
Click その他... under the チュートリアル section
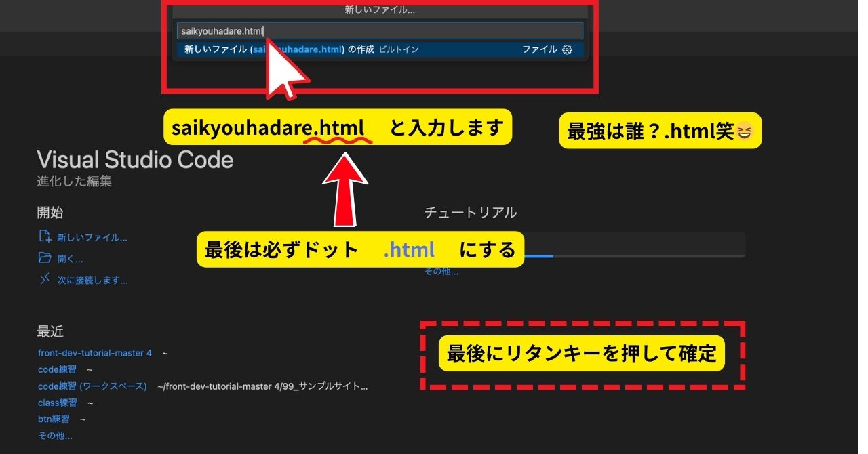(x=441, y=271)
